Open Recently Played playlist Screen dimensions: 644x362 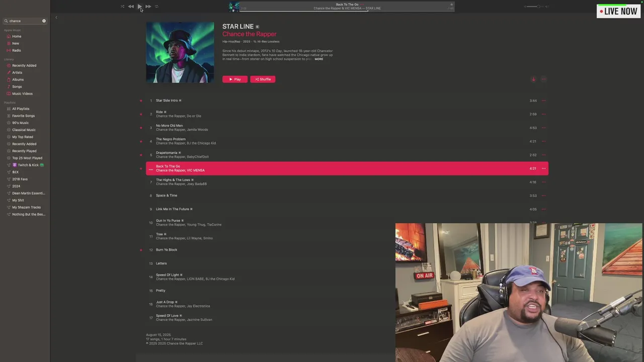[x=24, y=151]
